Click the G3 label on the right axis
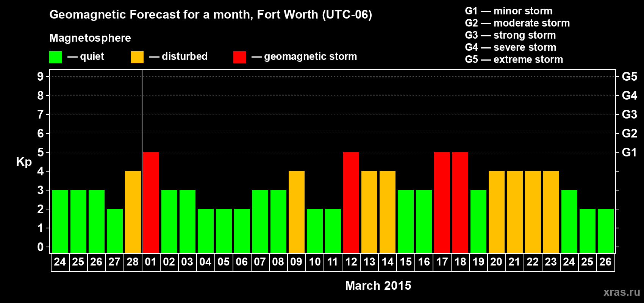644x303 pixels. tap(629, 114)
